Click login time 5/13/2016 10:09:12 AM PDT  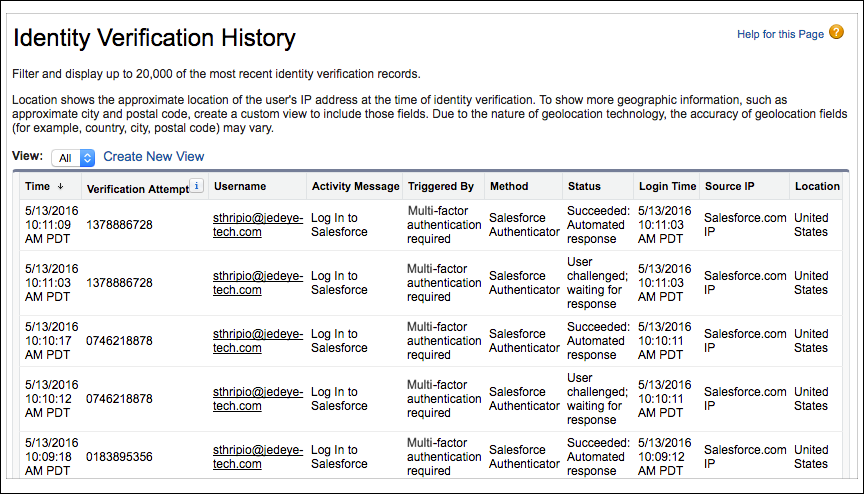[x=665, y=457]
